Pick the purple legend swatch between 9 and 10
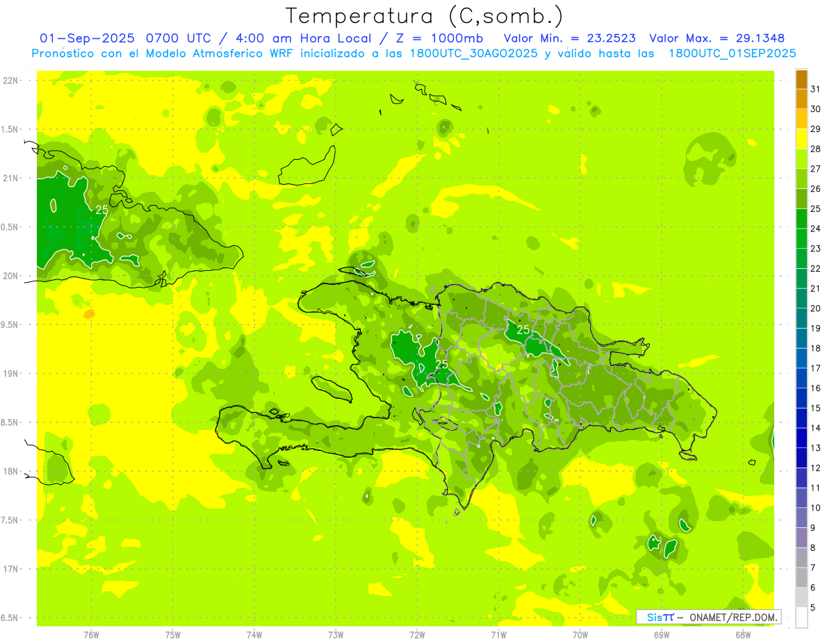 coord(801,518)
